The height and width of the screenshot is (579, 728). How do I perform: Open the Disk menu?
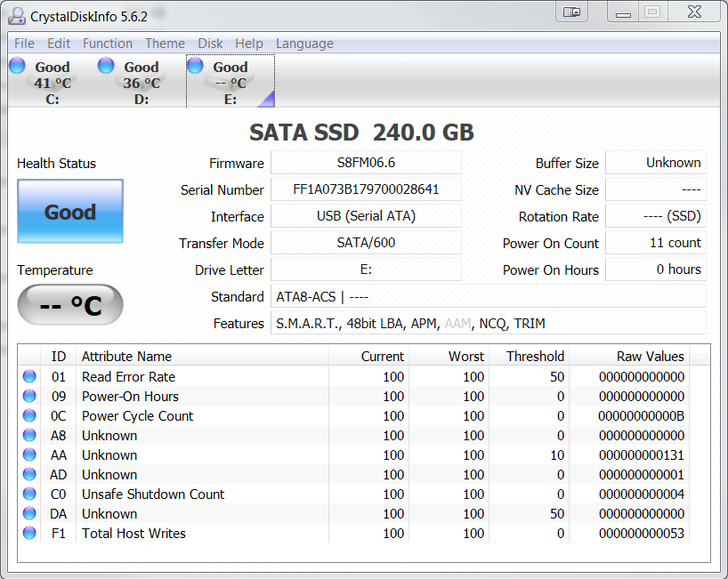tap(210, 44)
